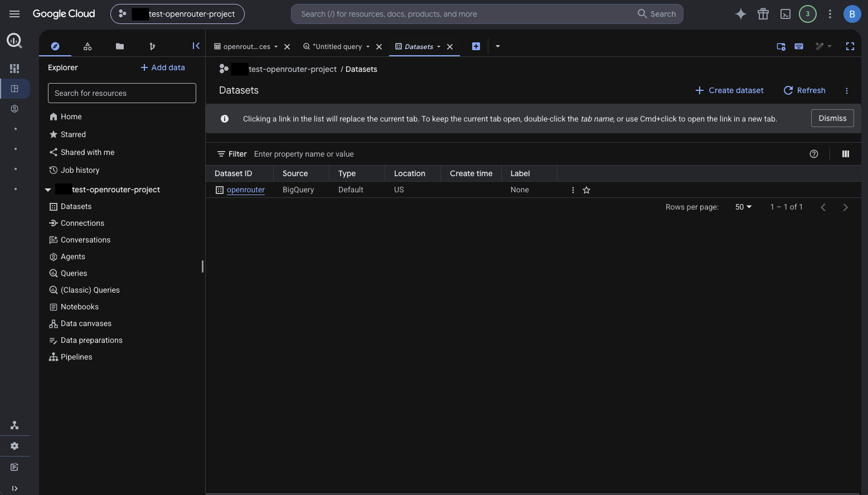The width and height of the screenshot is (868, 495).
Task: Open the git repository tab icon
Action: tap(152, 46)
